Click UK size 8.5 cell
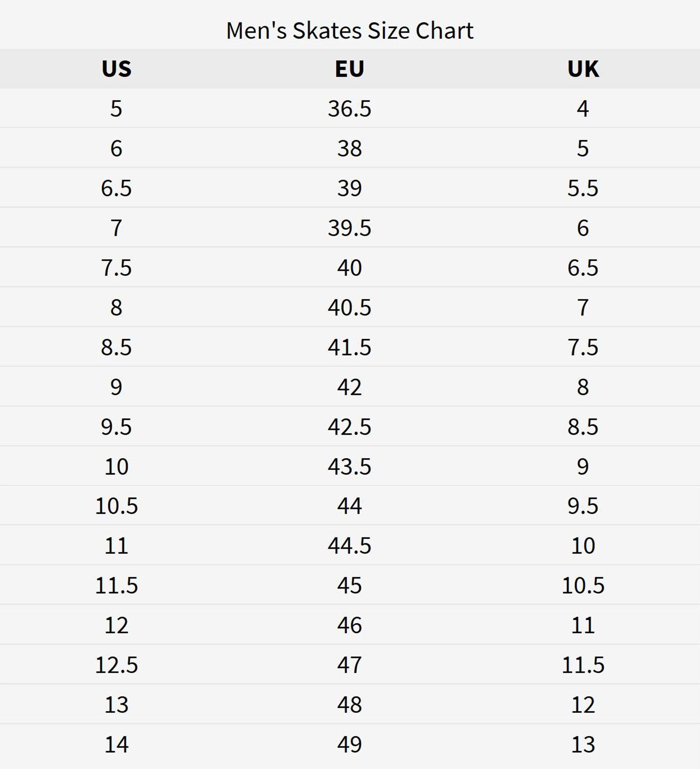 (583, 427)
